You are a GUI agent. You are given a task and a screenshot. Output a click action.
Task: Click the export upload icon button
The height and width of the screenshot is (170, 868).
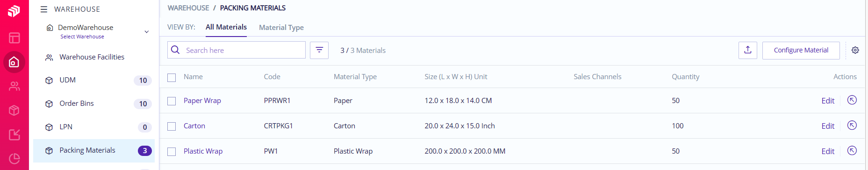(x=748, y=50)
